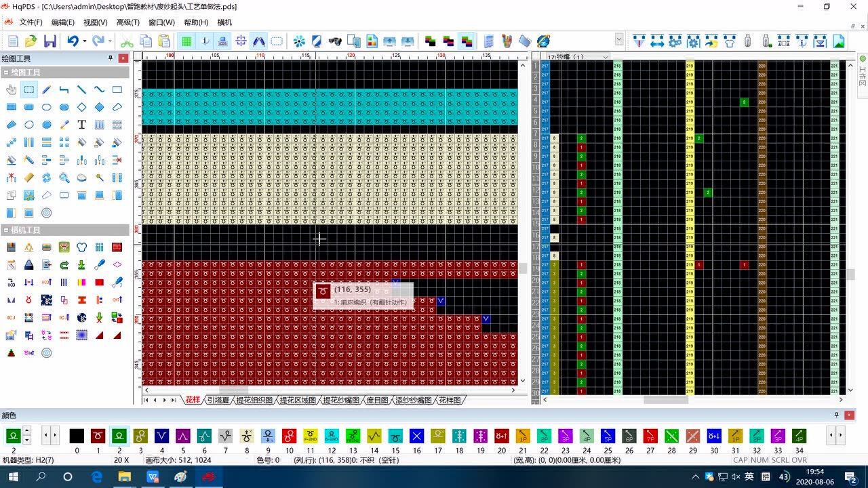Toggle the rectangular marquee selection tool
868x488 pixels.
tap(29, 89)
